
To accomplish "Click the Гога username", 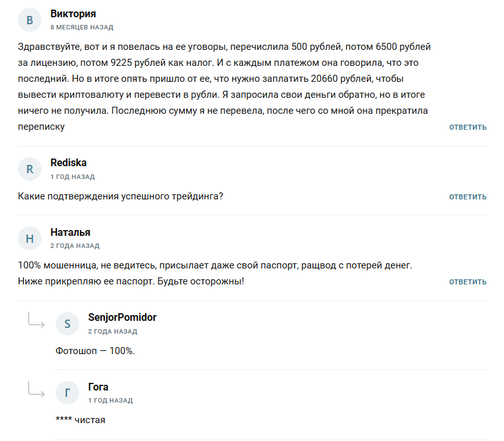I will [98, 387].
